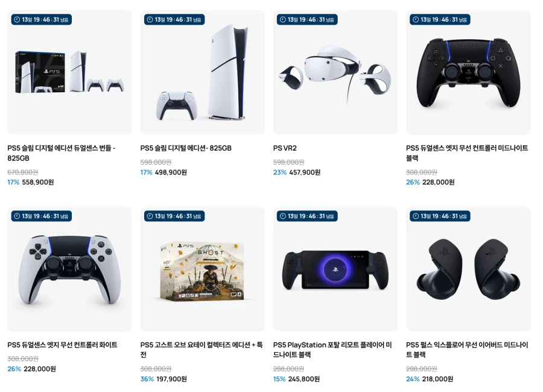
Task: Open the PS5 Slim Digital DualSense bundle image
Action: 69,72
